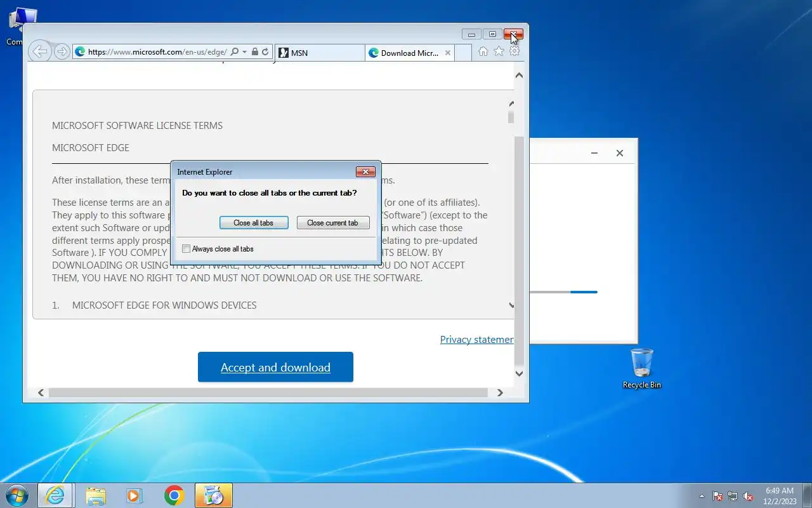Click the Accept and download button
812x508 pixels.
[275, 367]
